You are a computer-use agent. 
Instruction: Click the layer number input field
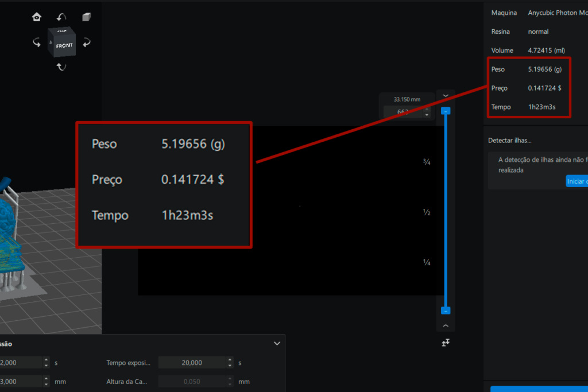[x=403, y=112]
